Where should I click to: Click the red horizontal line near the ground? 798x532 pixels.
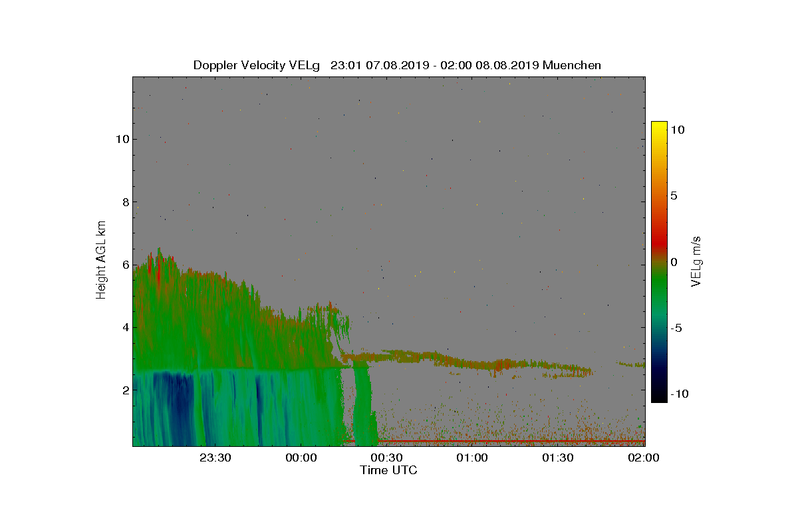(495, 441)
